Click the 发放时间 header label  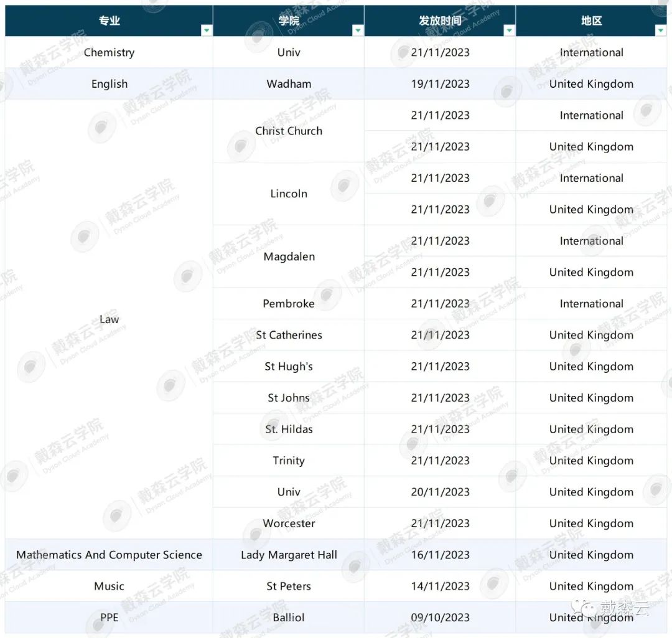(440, 21)
